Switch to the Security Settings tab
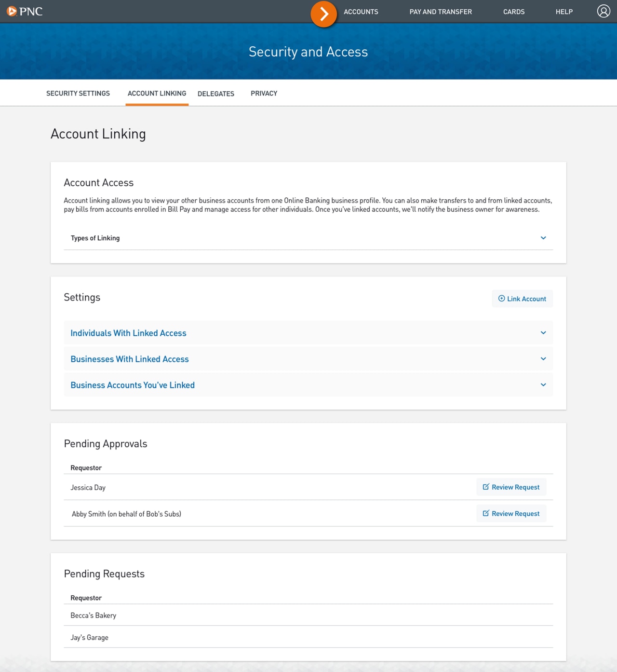The image size is (617, 672). 78,93
